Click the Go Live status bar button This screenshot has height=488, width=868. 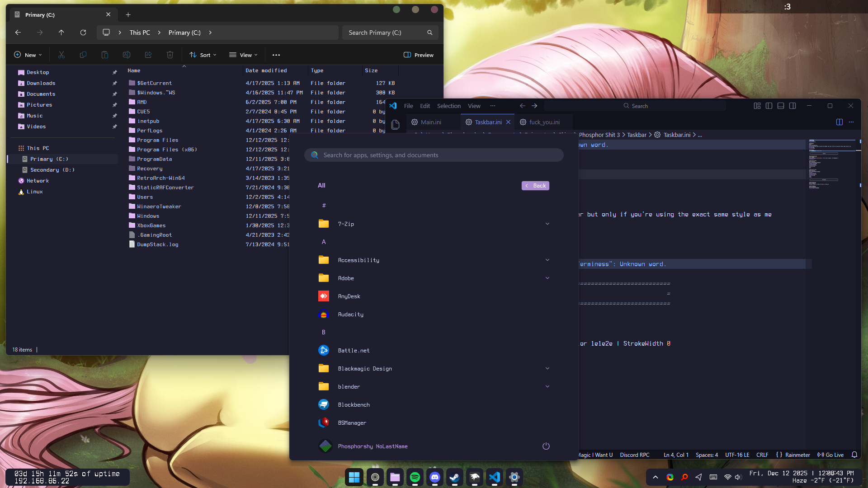[830, 455]
